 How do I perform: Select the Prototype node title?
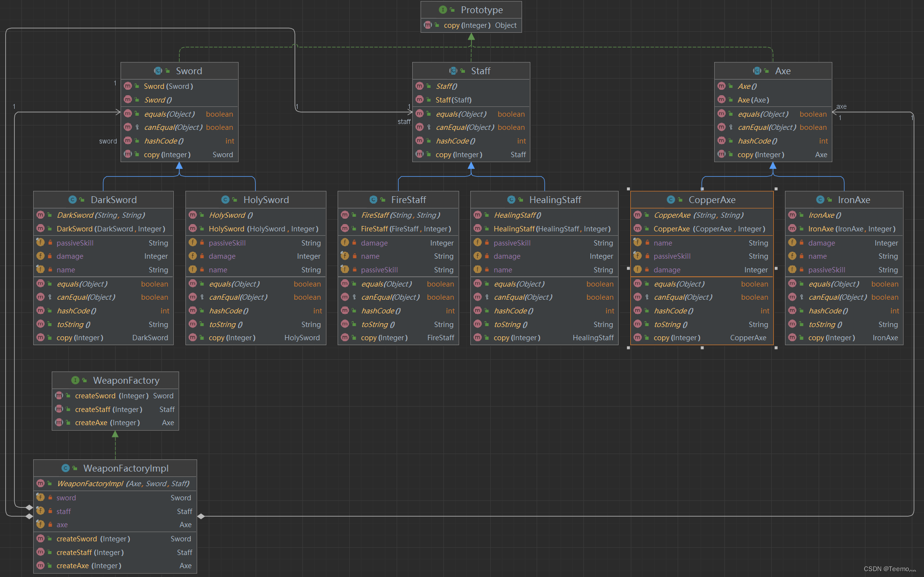point(482,10)
